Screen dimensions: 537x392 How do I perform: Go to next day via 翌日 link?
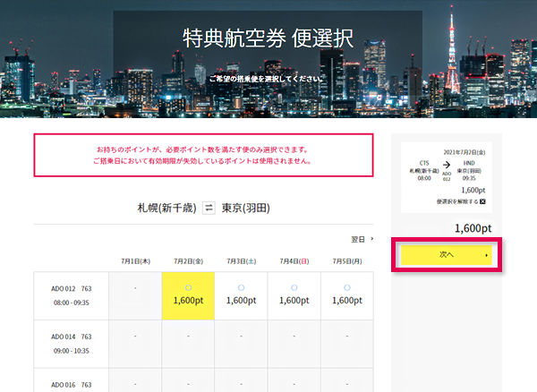pyautogui.click(x=358, y=239)
